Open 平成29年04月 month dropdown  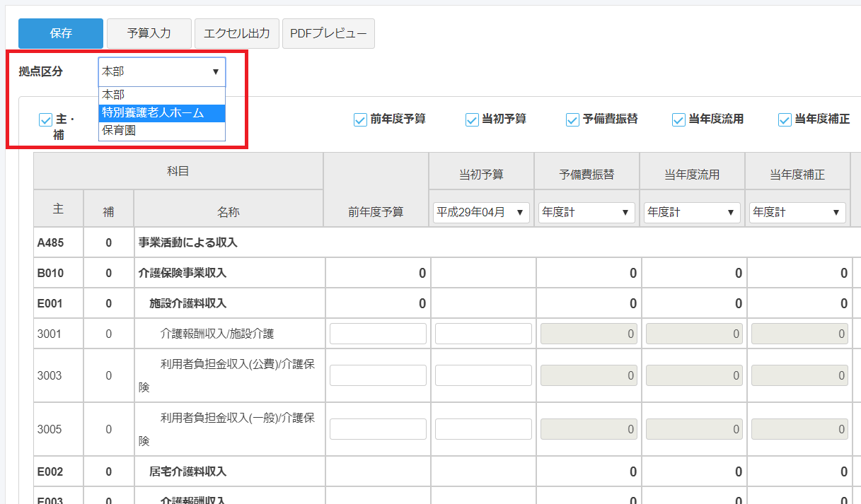pyautogui.click(x=481, y=212)
